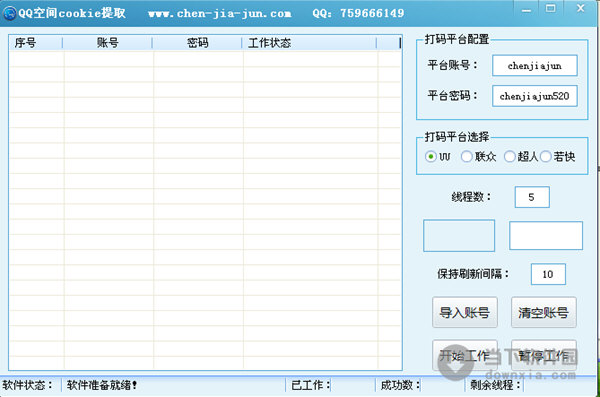Focus the 保持刷新间隔 interval field
This screenshot has height=397, width=600.
(x=548, y=274)
